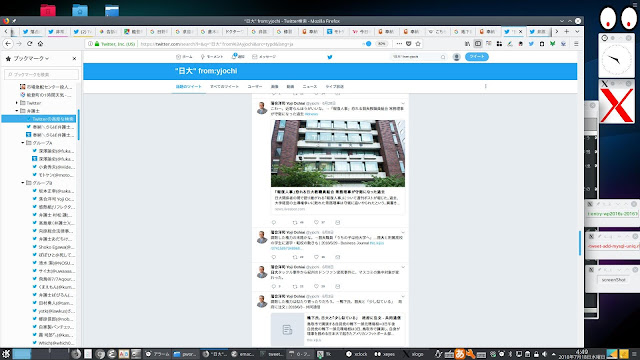Click the profile avatar beside the Tweet button
Image resolution: width=640 pixels, height=360 pixels.
point(457,57)
